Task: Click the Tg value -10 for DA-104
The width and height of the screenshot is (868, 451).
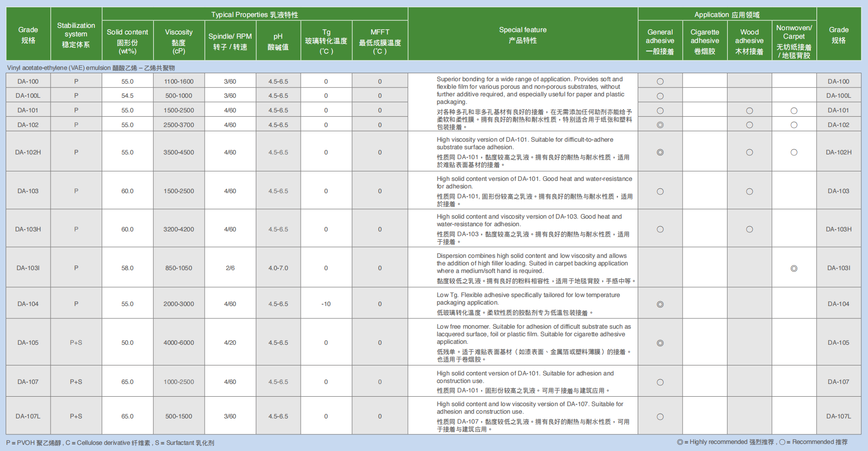Action: click(x=326, y=304)
